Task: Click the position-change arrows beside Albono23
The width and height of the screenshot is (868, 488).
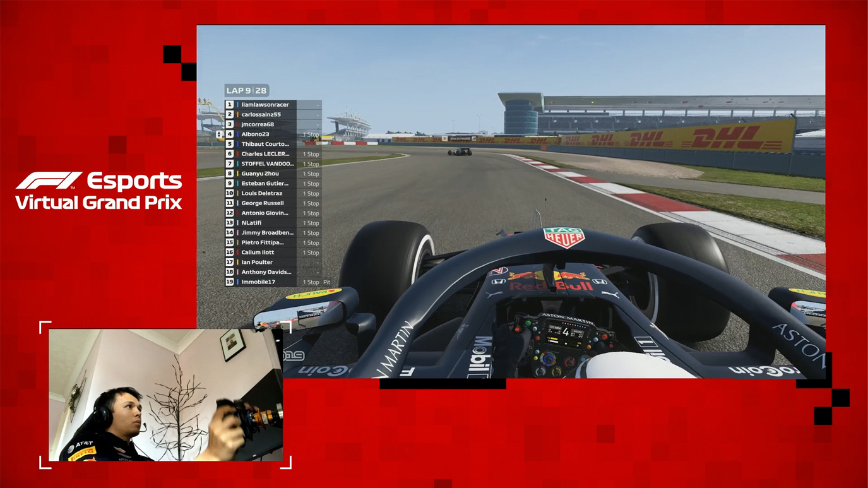Action: pyautogui.click(x=219, y=134)
